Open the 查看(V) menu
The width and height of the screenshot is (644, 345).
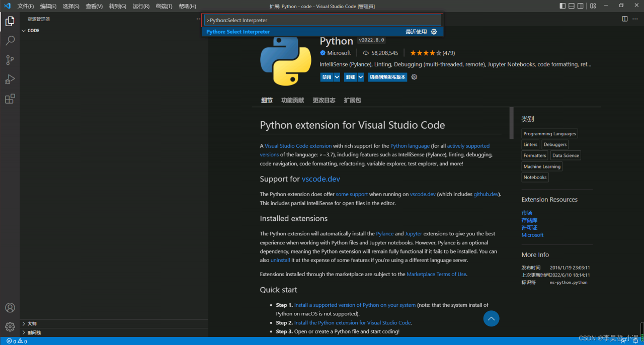[x=94, y=6]
